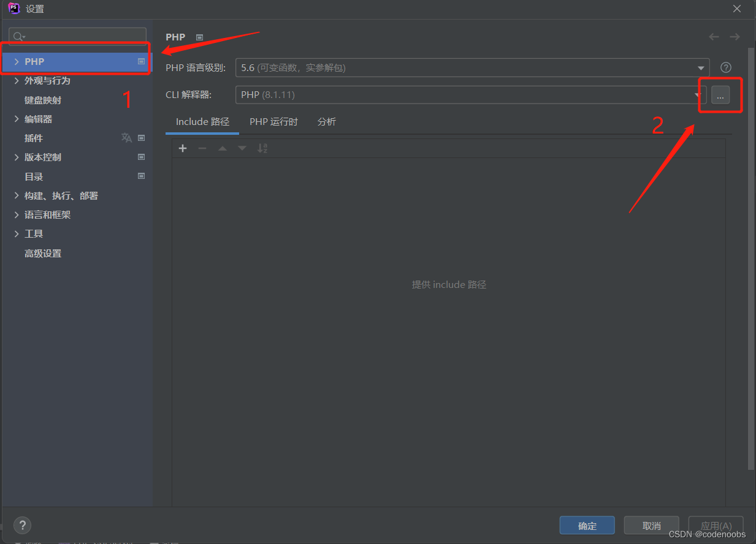Image resolution: width=756 pixels, height=544 pixels.
Task: Click the project icon on 目录 row
Action: 141,176
